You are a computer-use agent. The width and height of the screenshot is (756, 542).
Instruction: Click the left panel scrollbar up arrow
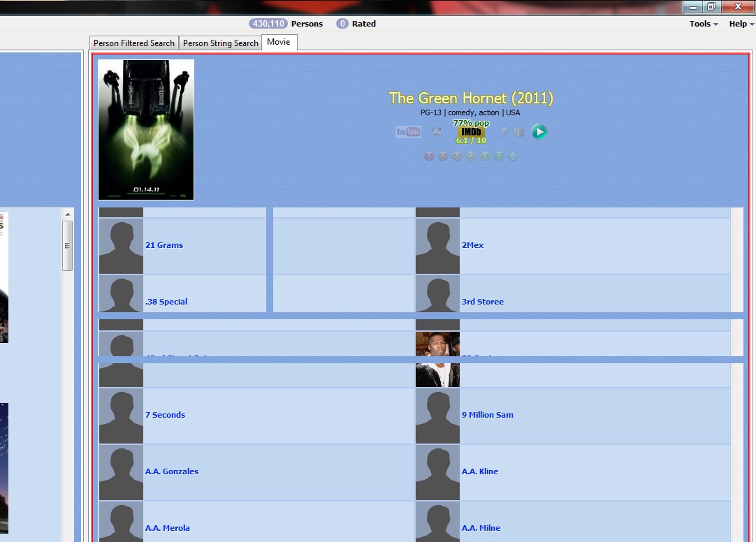point(68,214)
